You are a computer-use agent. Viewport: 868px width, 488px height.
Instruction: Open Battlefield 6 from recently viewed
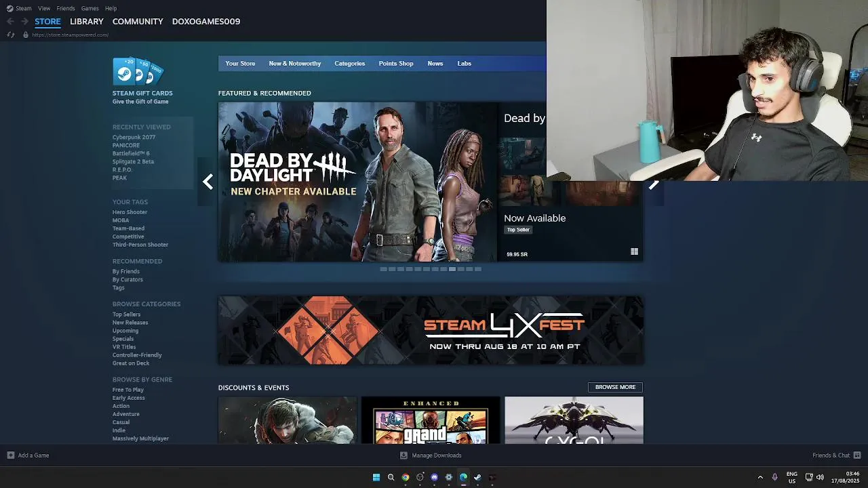131,154
